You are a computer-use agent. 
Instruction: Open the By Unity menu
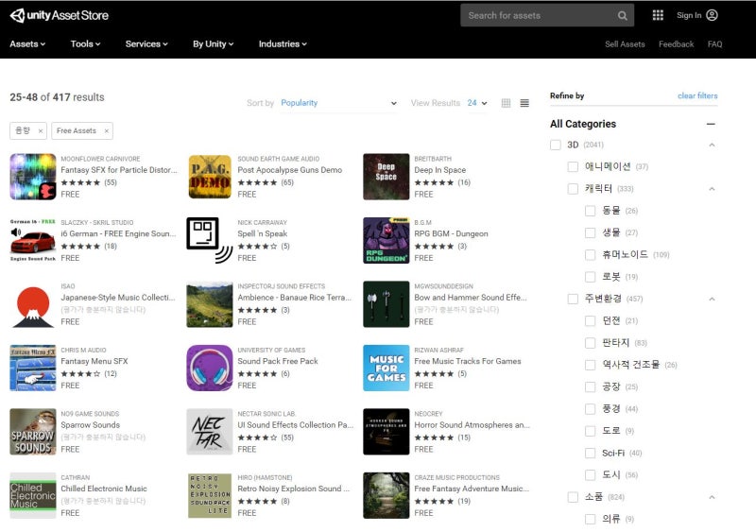coord(214,43)
